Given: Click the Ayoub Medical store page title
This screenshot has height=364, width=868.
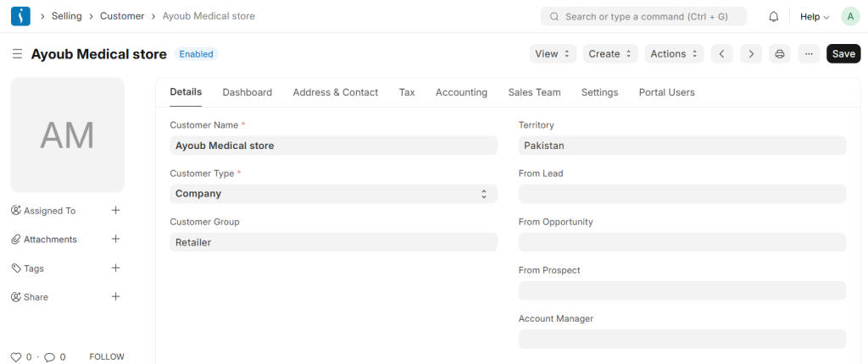Looking at the screenshot, I should (99, 54).
